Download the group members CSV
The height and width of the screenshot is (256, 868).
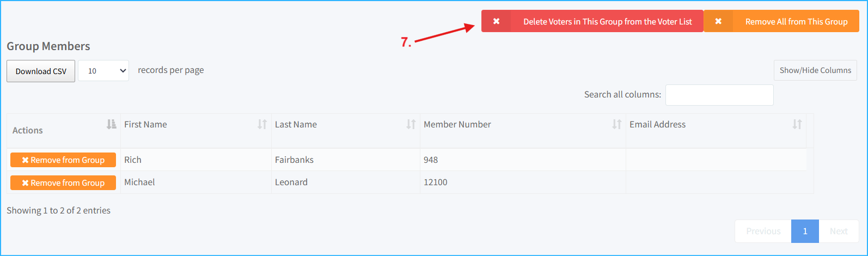point(41,71)
